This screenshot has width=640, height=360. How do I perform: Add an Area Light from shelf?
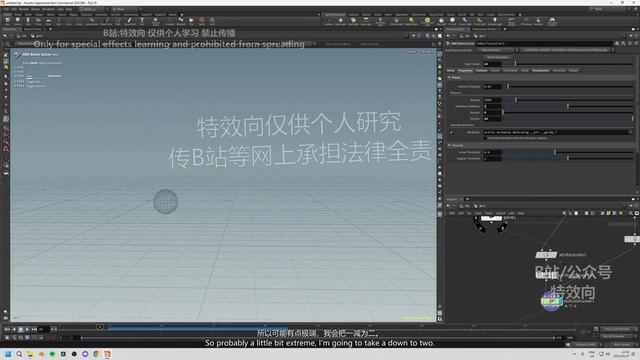(x=366, y=20)
